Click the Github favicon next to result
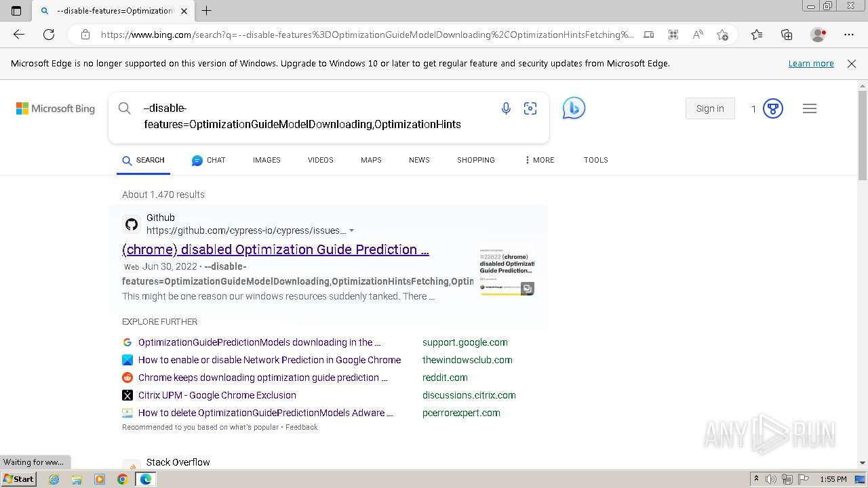Screen dimensions: 868x488 (x=132, y=224)
